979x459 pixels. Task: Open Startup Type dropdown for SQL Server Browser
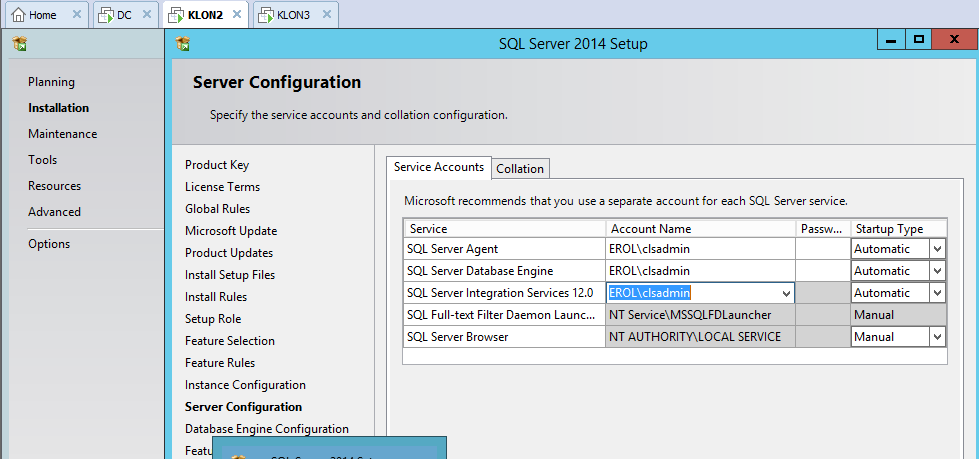click(x=937, y=337)
